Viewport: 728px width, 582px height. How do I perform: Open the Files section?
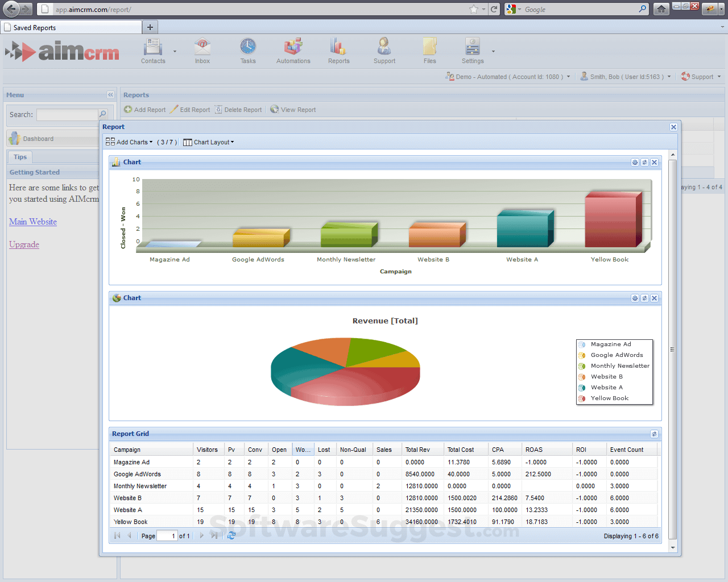click(x=429, y=47)
